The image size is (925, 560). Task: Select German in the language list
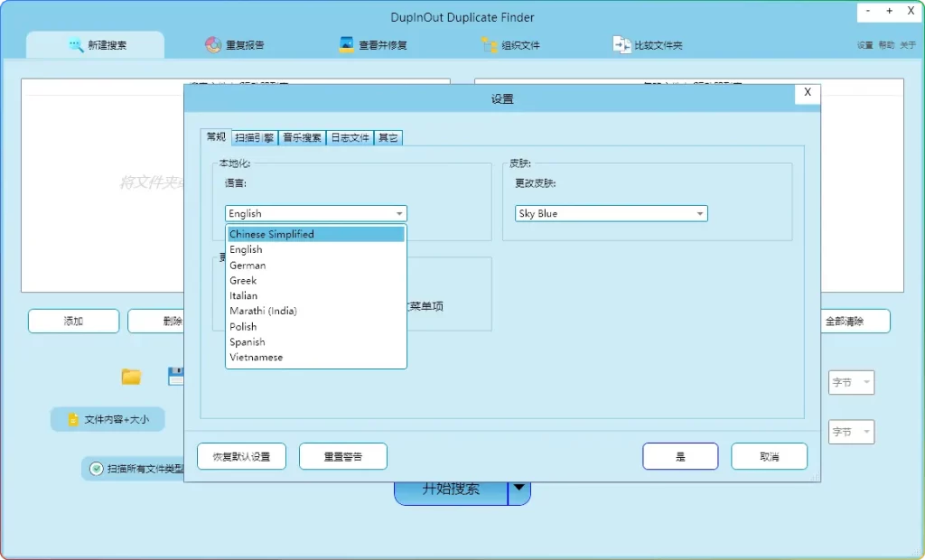point(315,266)
